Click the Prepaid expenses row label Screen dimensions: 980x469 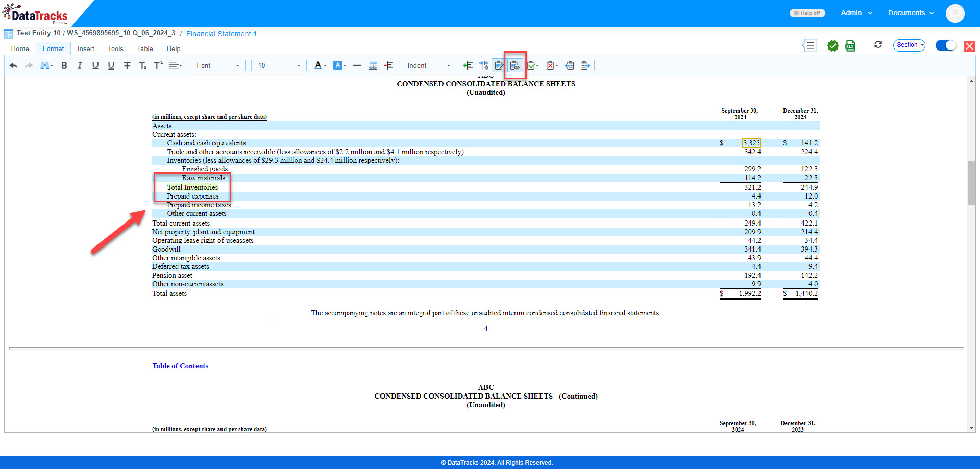pyautogui.click(x=193, y=196)
